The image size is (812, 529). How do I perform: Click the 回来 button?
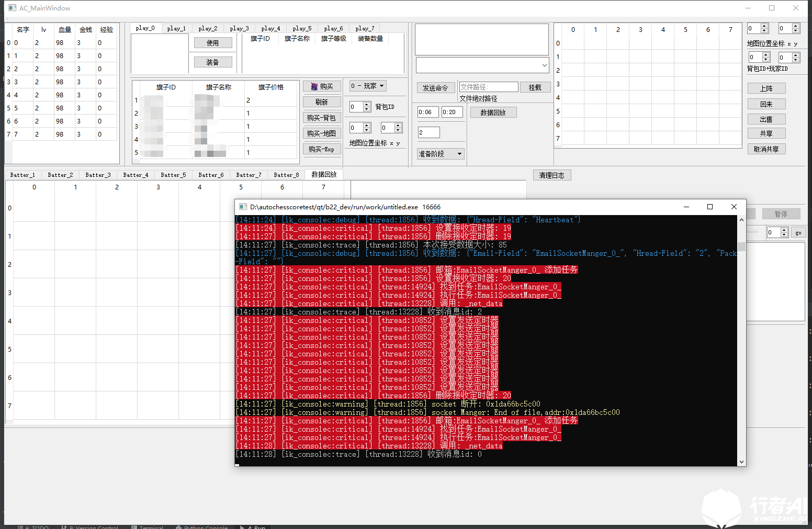766,104
